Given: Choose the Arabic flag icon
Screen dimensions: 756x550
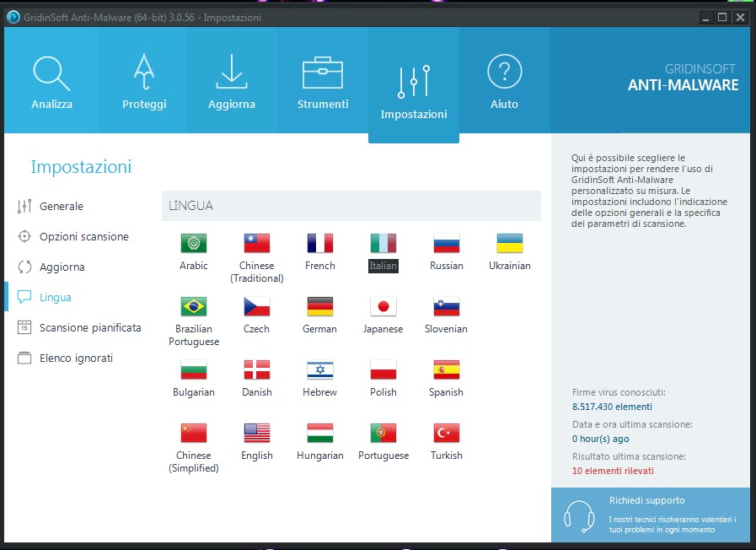Looking at the screenshot, I should (x=193, y=243).
